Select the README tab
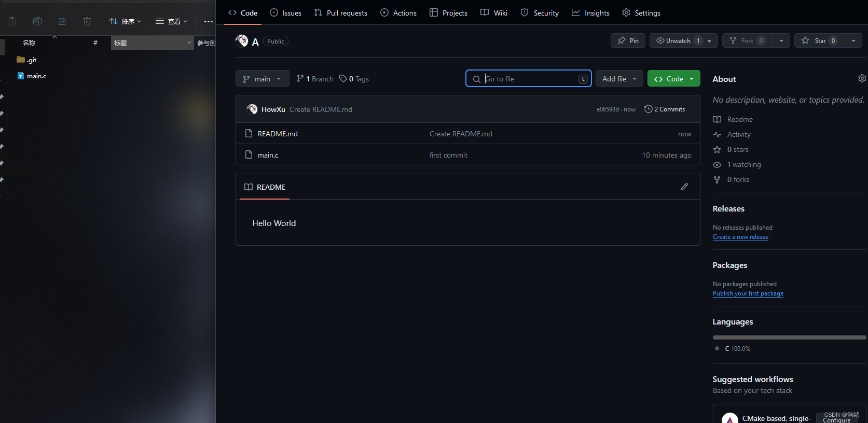The image size is (868, 423). [x=265, y=187]
